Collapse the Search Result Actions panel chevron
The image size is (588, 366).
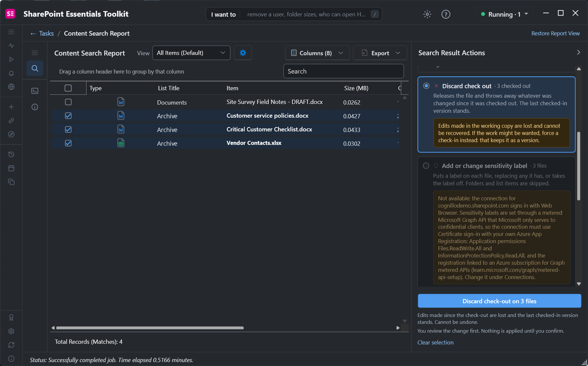pos(579,52)
